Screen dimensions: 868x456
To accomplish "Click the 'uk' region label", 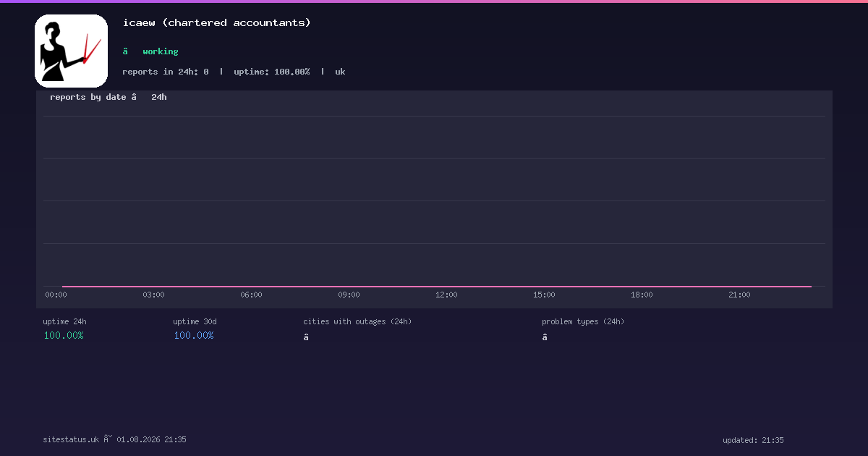I will pyautogui.click(x=340, y=72).
